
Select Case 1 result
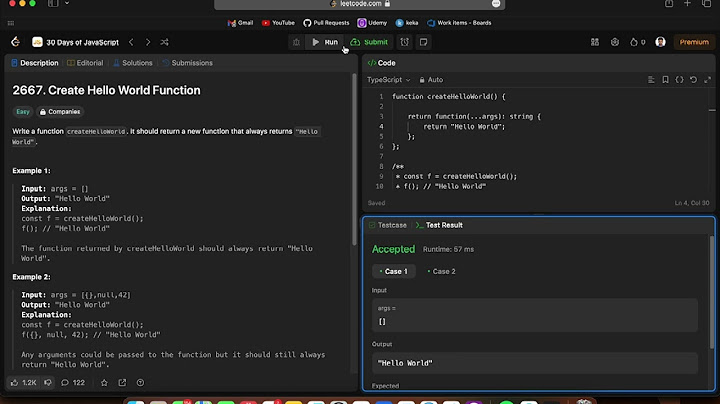[394, 271]
